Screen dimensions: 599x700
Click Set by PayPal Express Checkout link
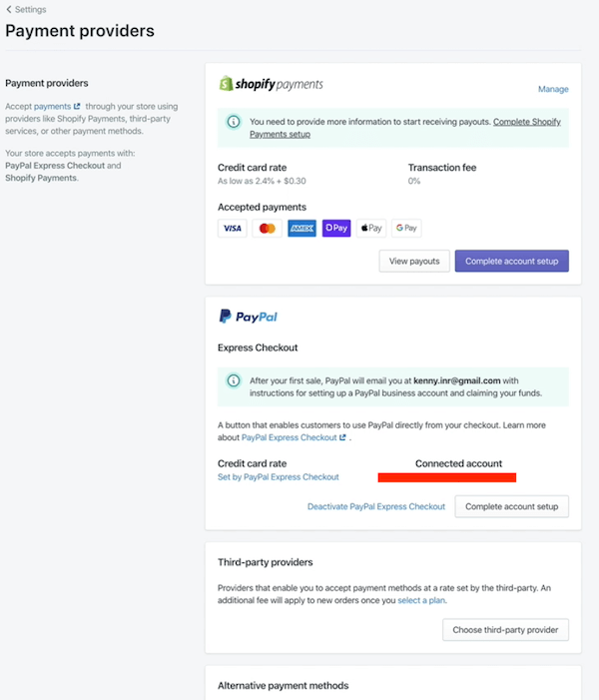278,477
